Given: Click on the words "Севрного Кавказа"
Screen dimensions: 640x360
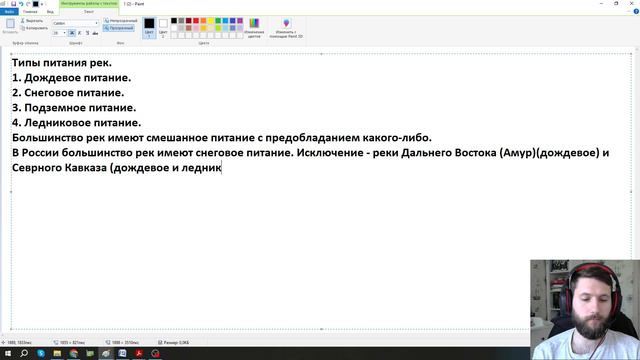Looking at the screenshot, I should 59,168.
